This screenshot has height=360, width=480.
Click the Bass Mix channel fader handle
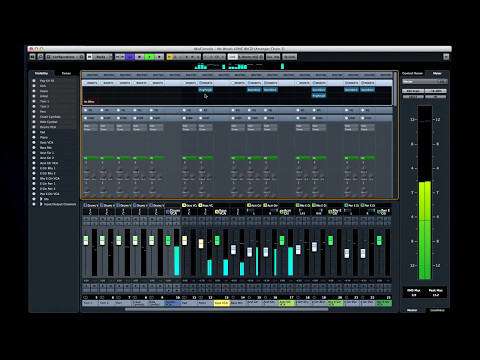pos(233,249)
